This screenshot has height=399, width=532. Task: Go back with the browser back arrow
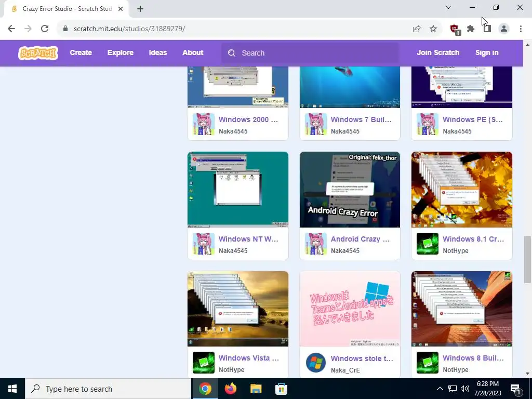[x=11, y=29]
